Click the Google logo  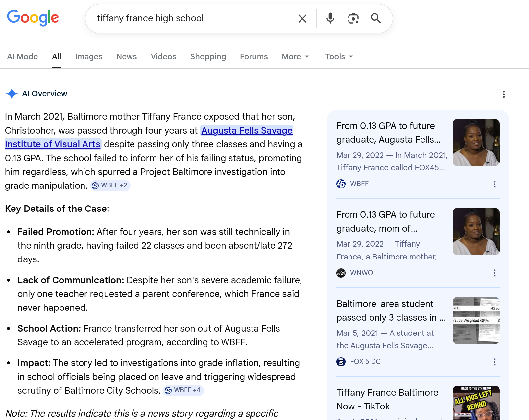(x=33, y=18)
